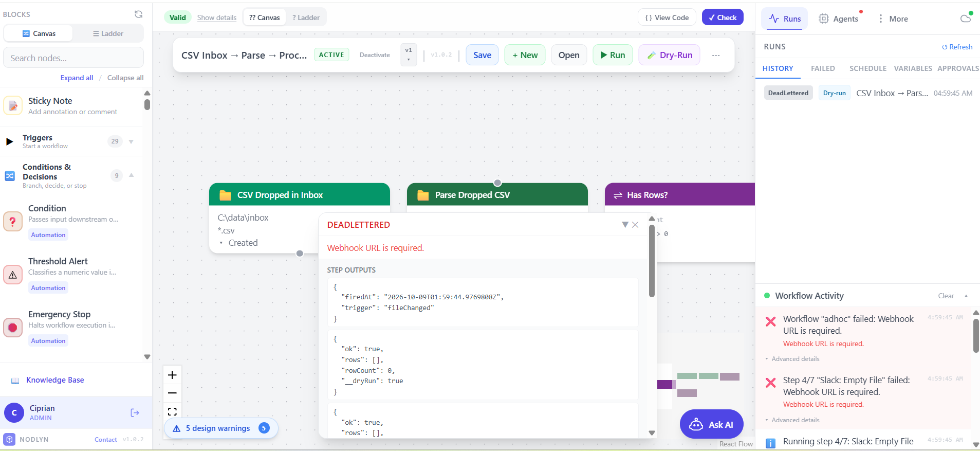Close the Deadlettered details popup
The image size is (980, 451).
pos(635,225)
